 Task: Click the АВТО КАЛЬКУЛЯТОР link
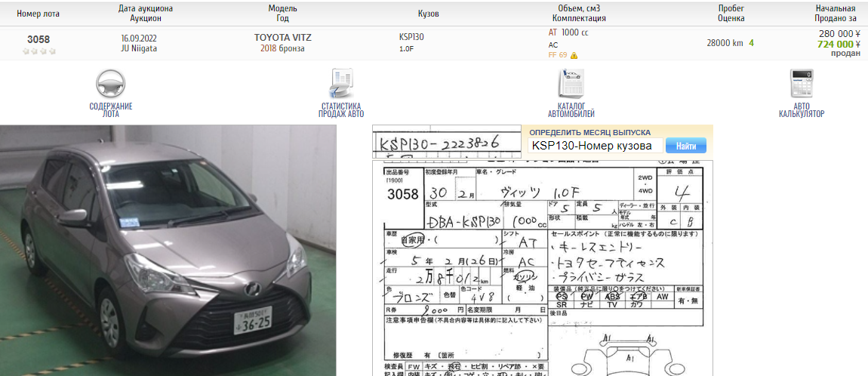pyautogui.click(x=802, y=110)
